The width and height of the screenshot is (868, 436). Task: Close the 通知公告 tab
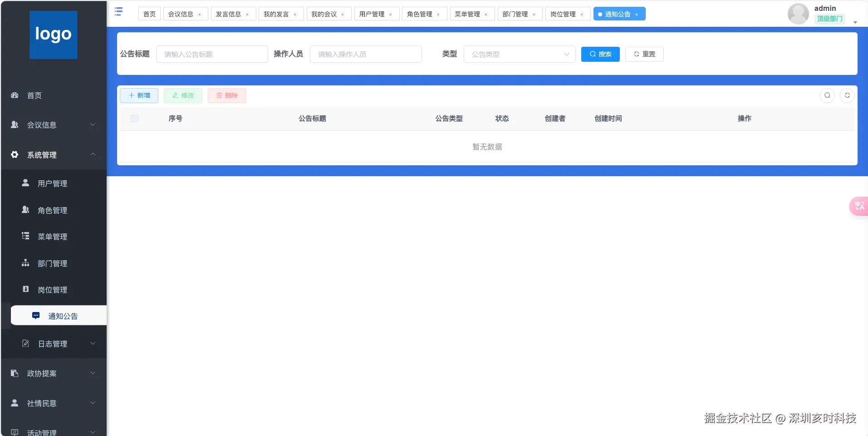pyautogui.click(x=637, y=15)
